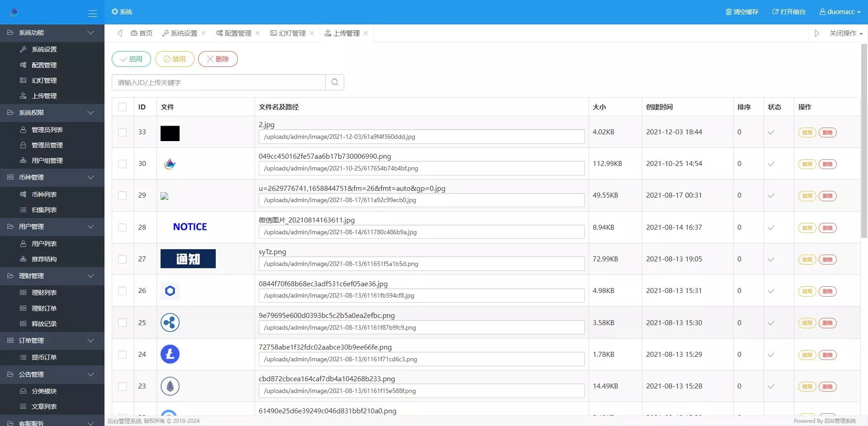Open the frontend via 打开前台 icon
Image resolution: width=868 pixels, height=426 pixels.
(x=775, y=12)
